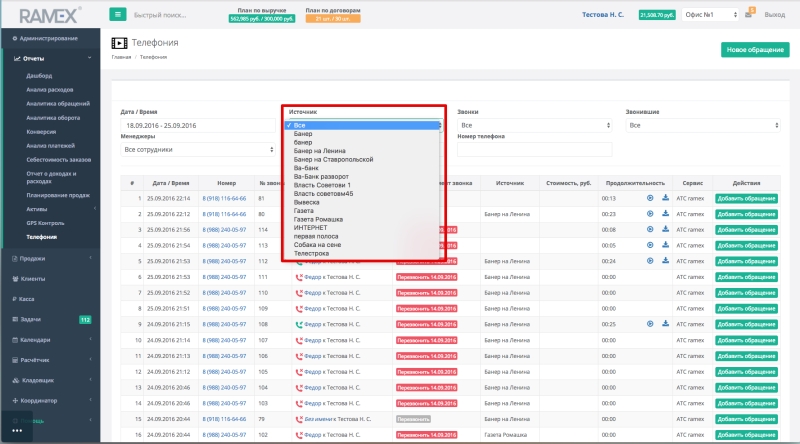Open the tasks counter badge 112
The image size is (800, 444).
tap(85, 320)
